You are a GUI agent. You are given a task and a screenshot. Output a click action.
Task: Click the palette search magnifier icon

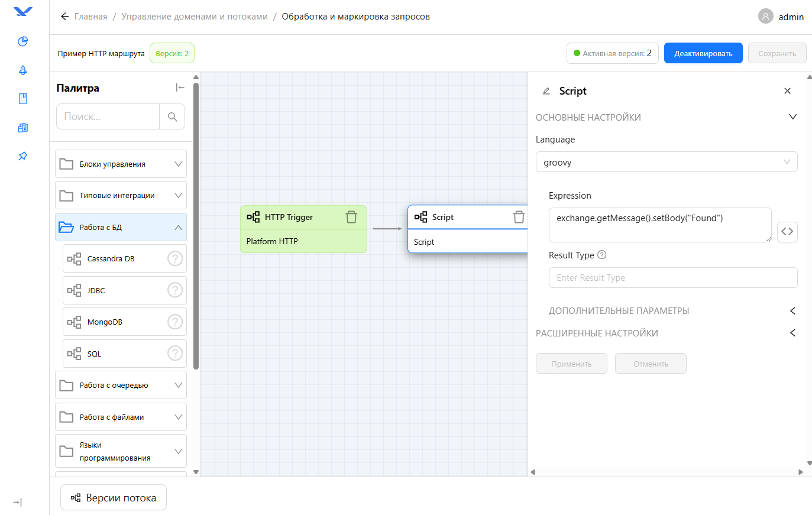[x=172, y=117]
